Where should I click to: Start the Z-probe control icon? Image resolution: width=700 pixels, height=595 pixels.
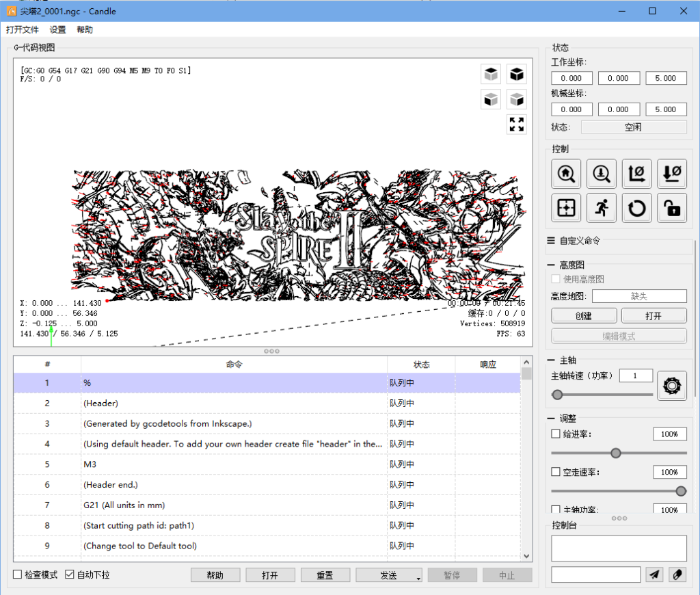point(602,174)
